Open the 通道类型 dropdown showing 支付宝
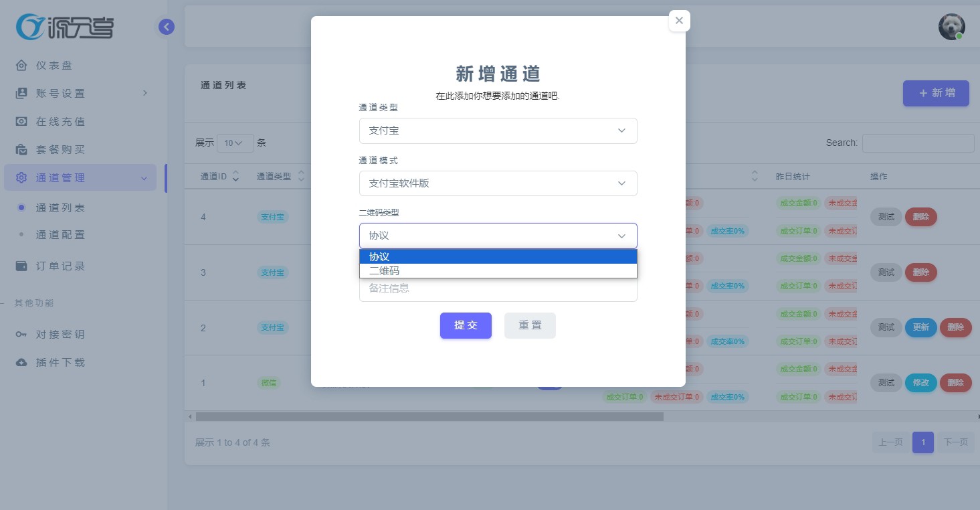 (498, 131)
